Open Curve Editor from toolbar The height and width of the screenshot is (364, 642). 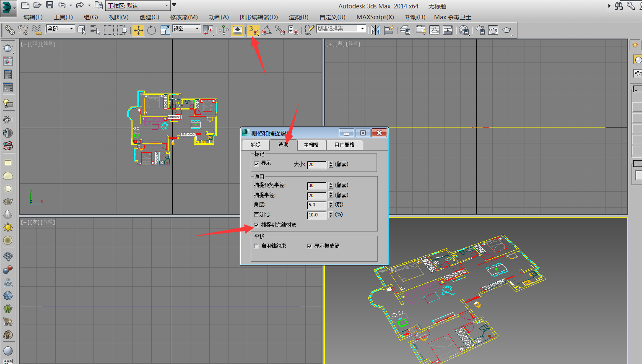click(434, 30)
